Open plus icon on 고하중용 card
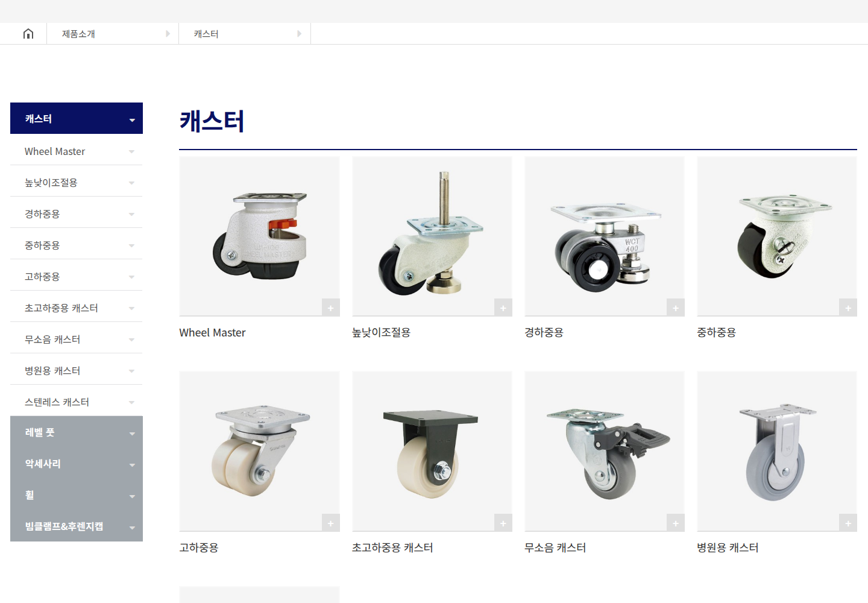This screenshot has height=603, width=868. (330, 523)
